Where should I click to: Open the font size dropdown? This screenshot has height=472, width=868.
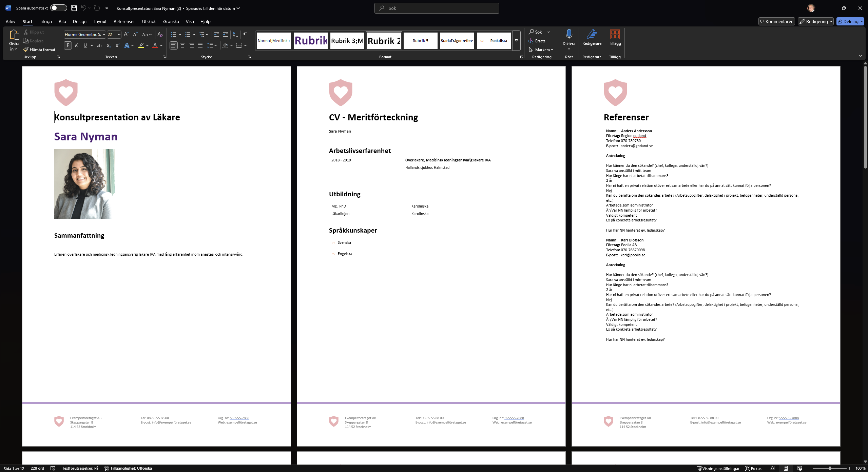tap(119, 35)
